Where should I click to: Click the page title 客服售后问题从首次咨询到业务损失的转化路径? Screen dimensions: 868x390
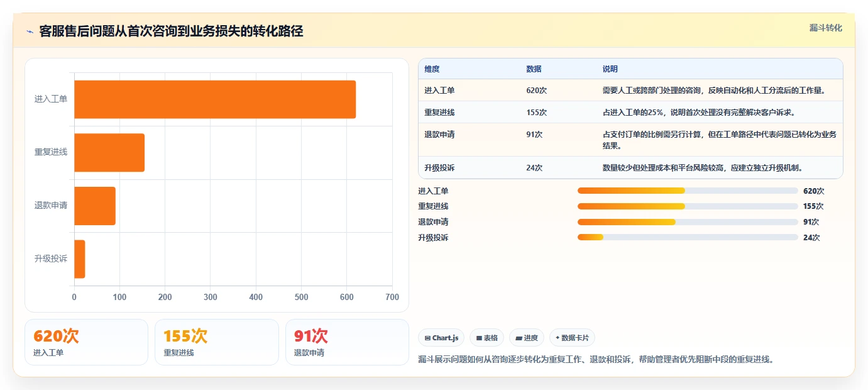click(171, 31)
